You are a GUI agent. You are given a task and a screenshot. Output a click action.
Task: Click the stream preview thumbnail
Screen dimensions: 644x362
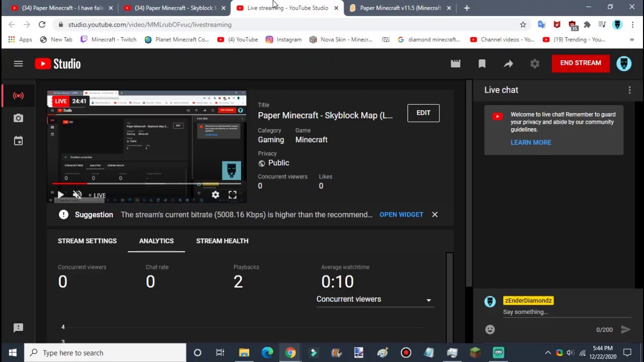[x=146, y=147]
